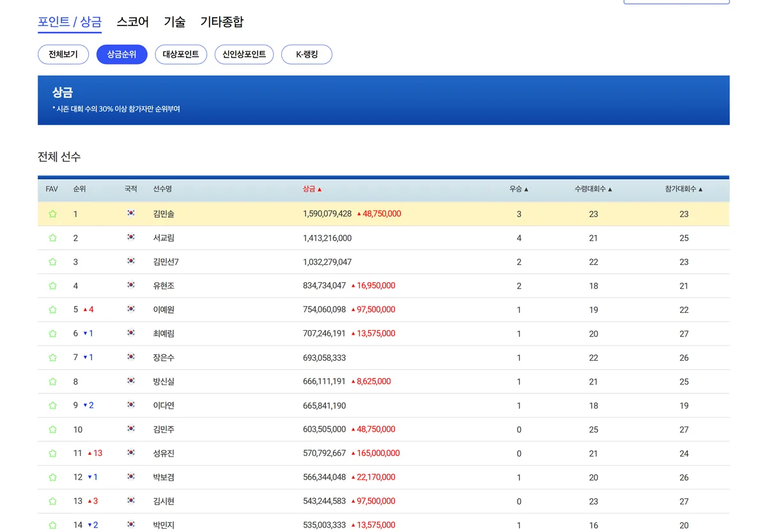Screen dimensions: 767x532
Task: Click prize amount 1,032,279,047
Action: click(x=327, y=262)
